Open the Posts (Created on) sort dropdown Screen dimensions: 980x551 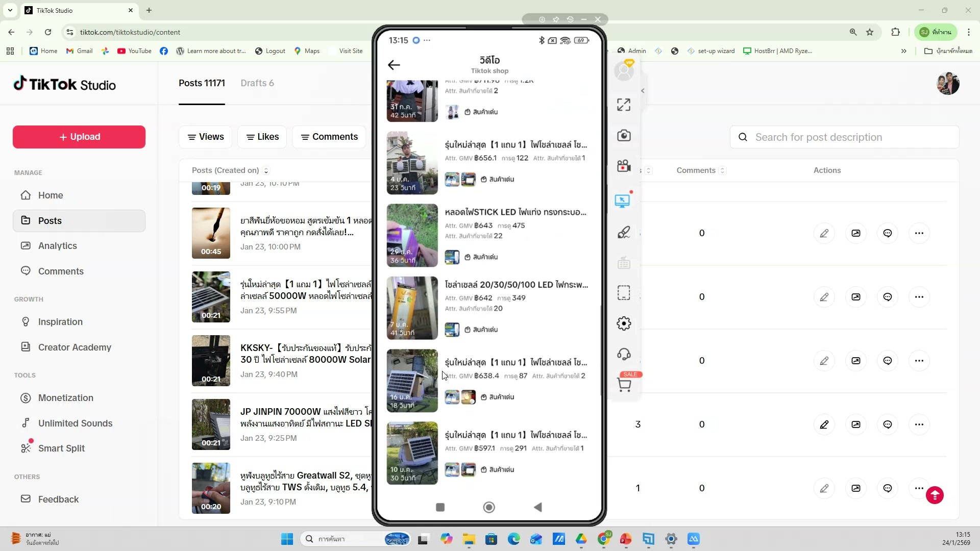coord(265,170)
